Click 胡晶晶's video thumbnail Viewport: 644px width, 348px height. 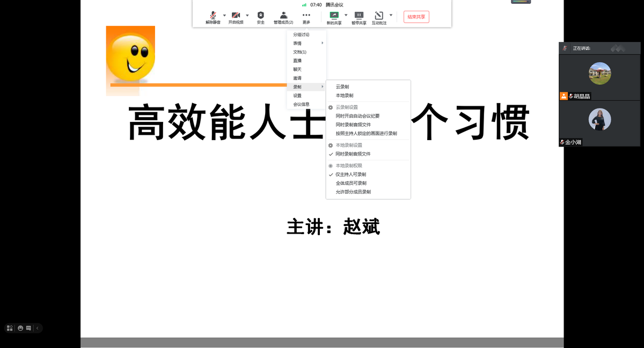599,74
